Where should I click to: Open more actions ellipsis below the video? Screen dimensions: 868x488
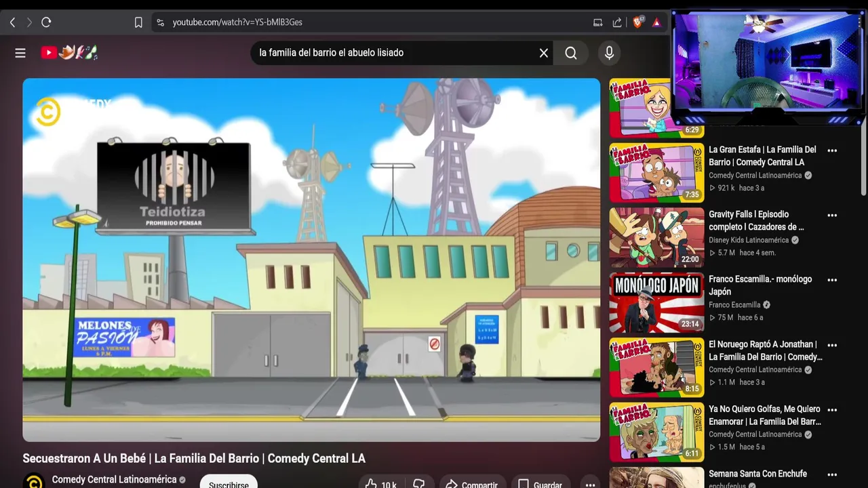pos(590,484)
